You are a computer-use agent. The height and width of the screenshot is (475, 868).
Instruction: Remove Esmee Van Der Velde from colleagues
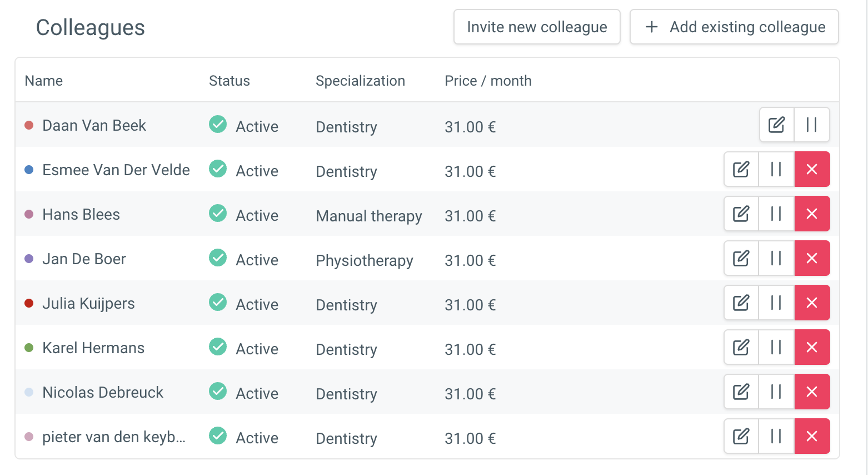[x=811, y=169]
